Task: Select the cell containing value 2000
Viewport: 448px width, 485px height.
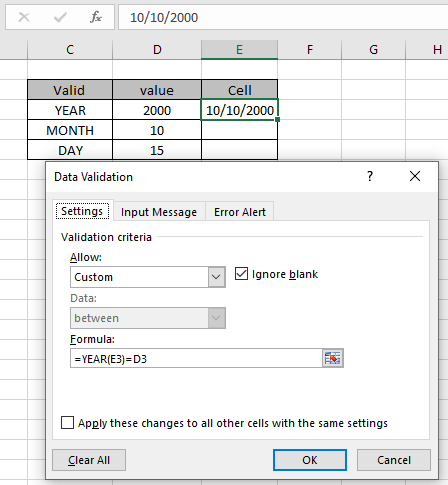Action: pyautogui.click(x=157, y=110)
